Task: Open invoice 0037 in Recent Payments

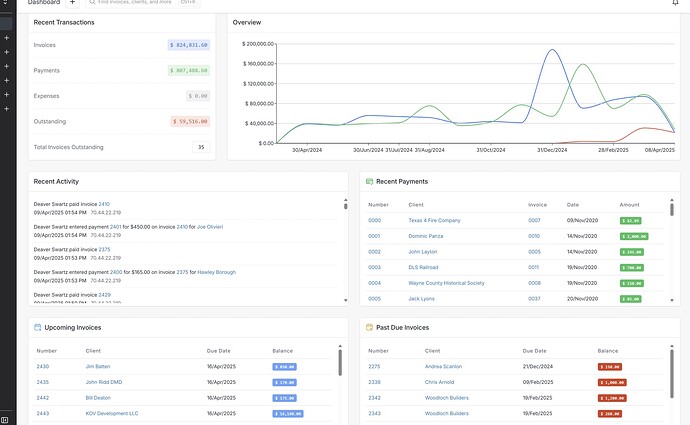Action: pos(534,299)
